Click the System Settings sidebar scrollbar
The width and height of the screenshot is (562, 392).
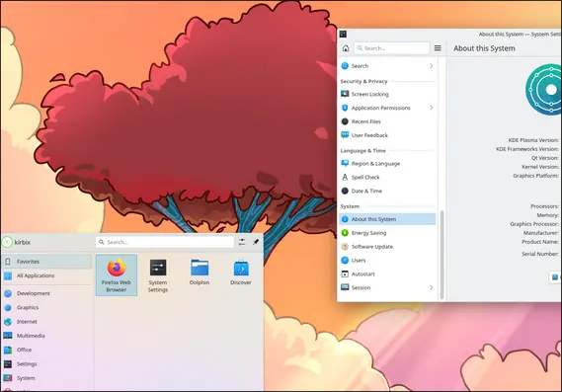442,255
